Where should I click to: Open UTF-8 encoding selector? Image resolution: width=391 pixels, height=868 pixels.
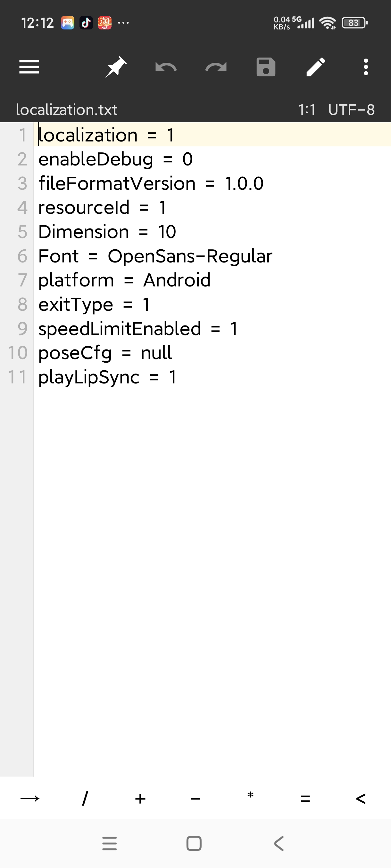tap(351, 109)
